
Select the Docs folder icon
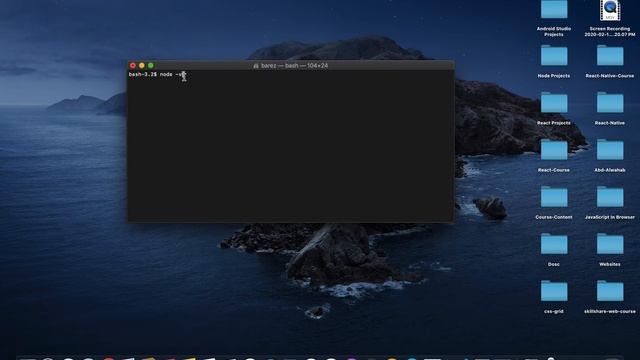pyautogui.click(x=554, y=244)
